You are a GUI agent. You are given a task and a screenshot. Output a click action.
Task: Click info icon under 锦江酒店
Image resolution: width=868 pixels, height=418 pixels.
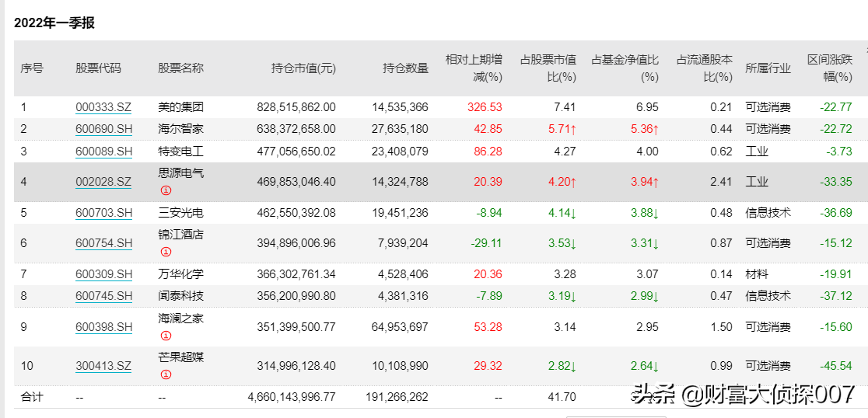pyautogui.click(x=166, y=252)
